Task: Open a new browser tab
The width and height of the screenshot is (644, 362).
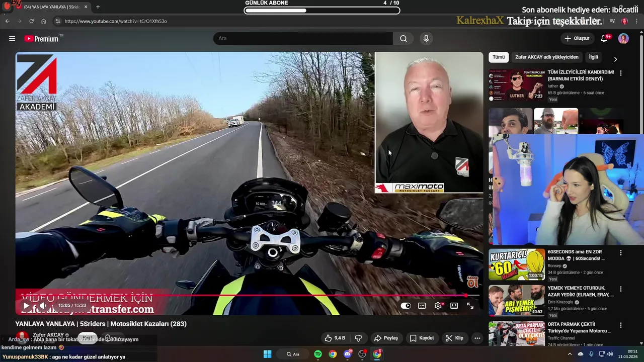Action: pos(98,7)
